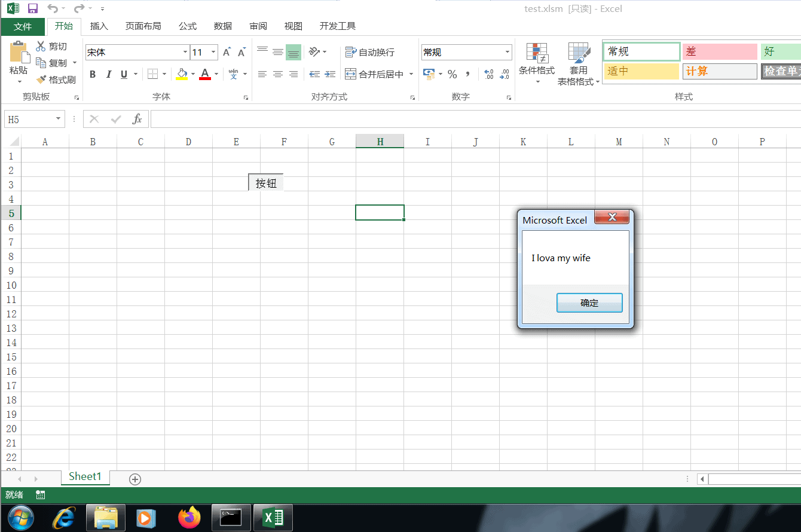Click 自动换行 wrap text button
801x532 pixels.
click(370, 52)
